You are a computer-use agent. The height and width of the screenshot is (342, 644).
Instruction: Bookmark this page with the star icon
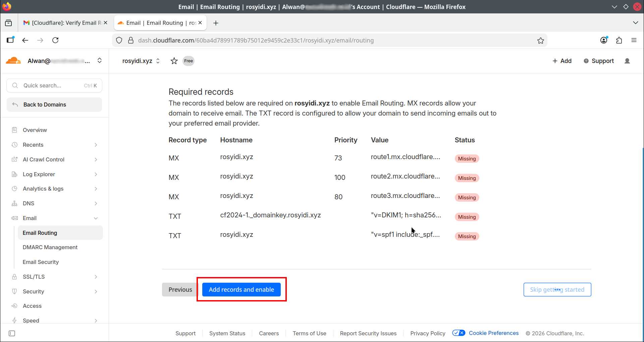coord(540,41)
